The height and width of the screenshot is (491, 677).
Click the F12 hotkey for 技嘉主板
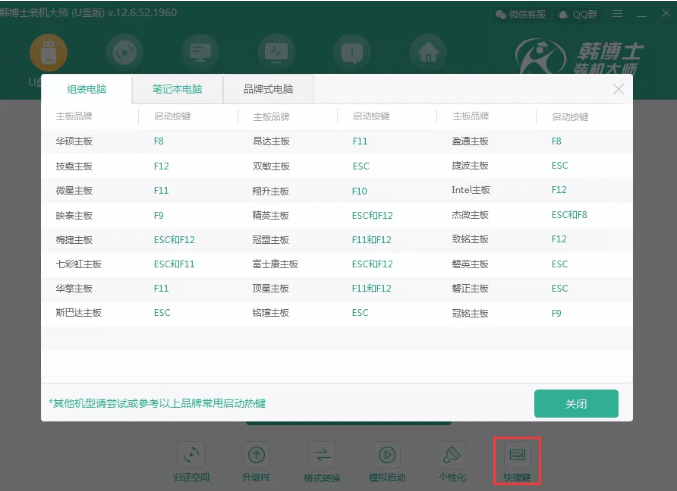pyautogui.click(x=161, y=166)
